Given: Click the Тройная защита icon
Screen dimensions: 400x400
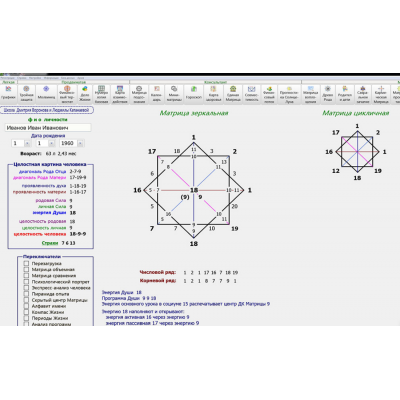Looking at the screenshot, I should (26, 94).
